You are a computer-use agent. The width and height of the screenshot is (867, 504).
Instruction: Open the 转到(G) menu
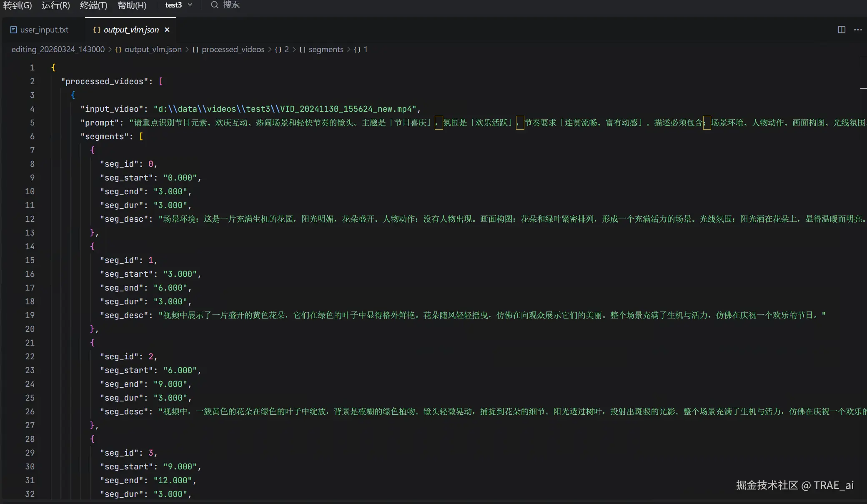[x=18, y=5]
